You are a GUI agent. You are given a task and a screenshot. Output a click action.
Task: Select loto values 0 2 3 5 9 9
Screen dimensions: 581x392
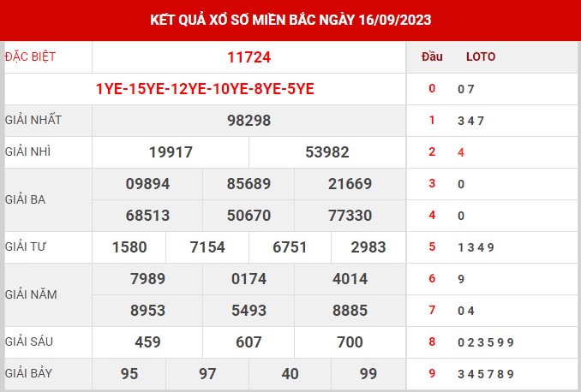[x=486, y=342]
